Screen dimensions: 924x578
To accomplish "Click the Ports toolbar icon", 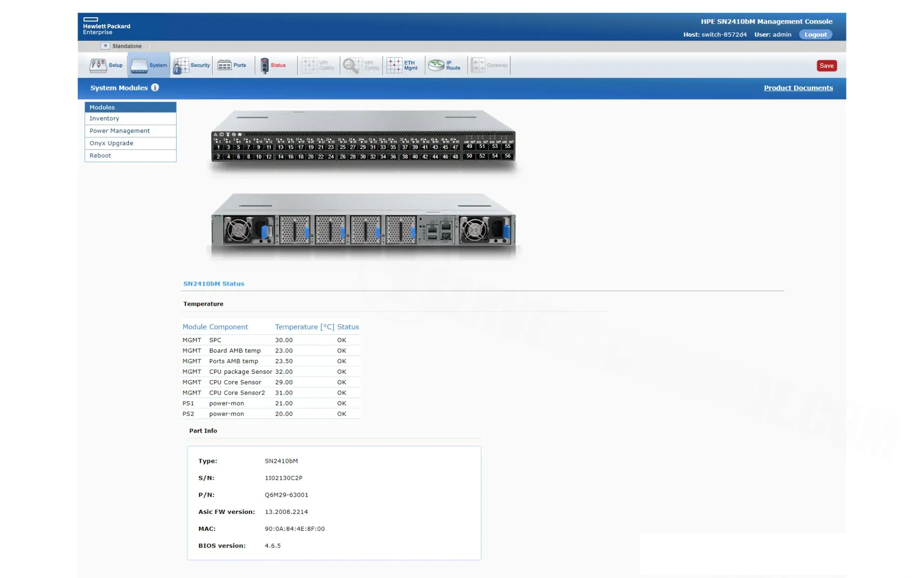I will pos(224,66).
